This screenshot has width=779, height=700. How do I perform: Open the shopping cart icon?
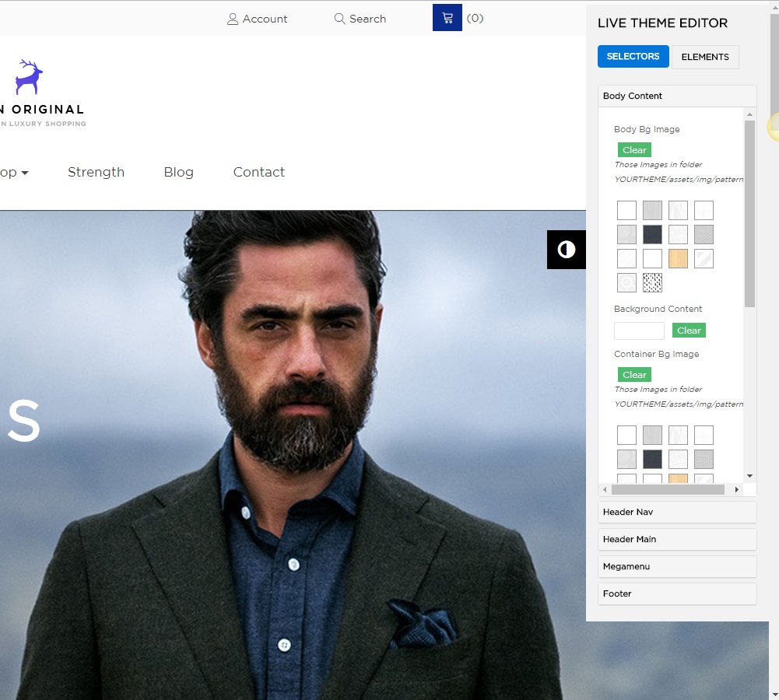[447, 18]
